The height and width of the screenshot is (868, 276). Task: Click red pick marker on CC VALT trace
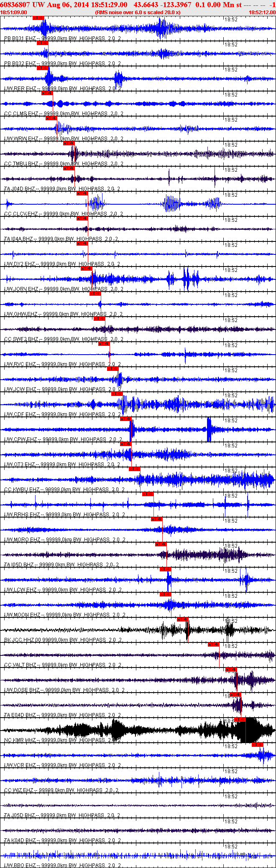pyautogui.click(x=213, y=645)
